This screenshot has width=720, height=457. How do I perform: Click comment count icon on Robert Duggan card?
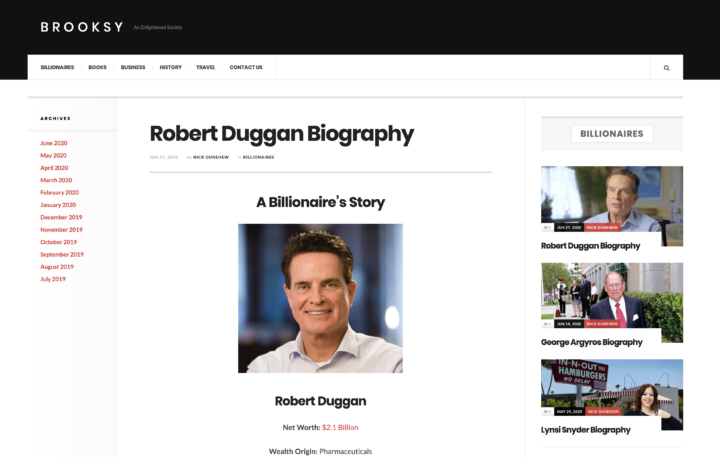(x=547, y=228)
